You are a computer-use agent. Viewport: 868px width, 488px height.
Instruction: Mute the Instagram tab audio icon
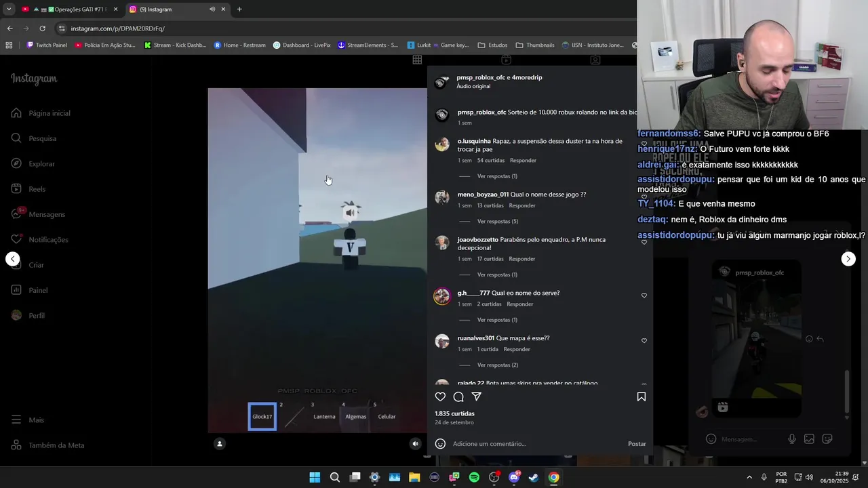pyautogui.click(x=212, y=9)
